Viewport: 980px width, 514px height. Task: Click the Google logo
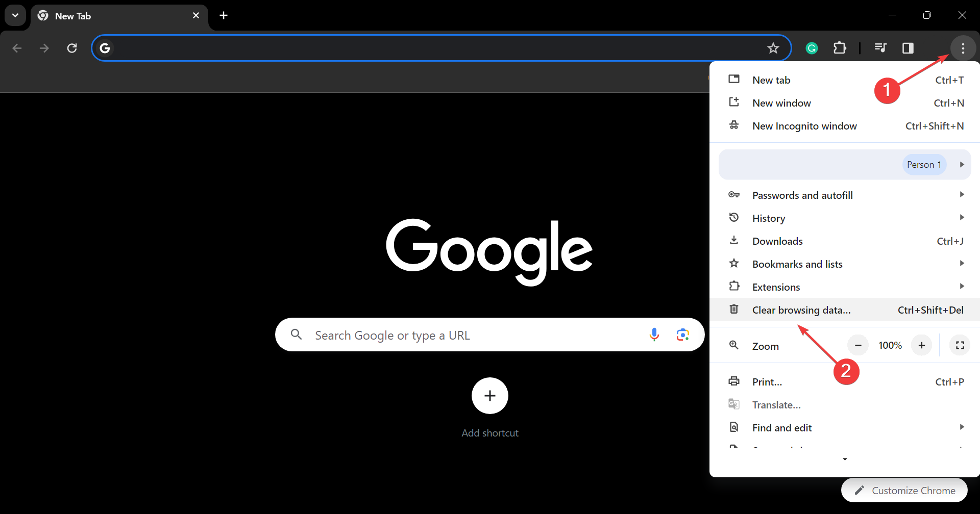[x=489, y=252]
